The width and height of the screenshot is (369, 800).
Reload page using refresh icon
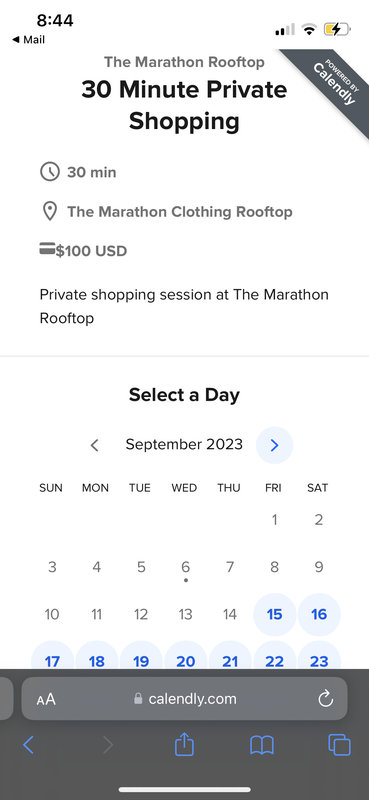(x=326, y=698)
